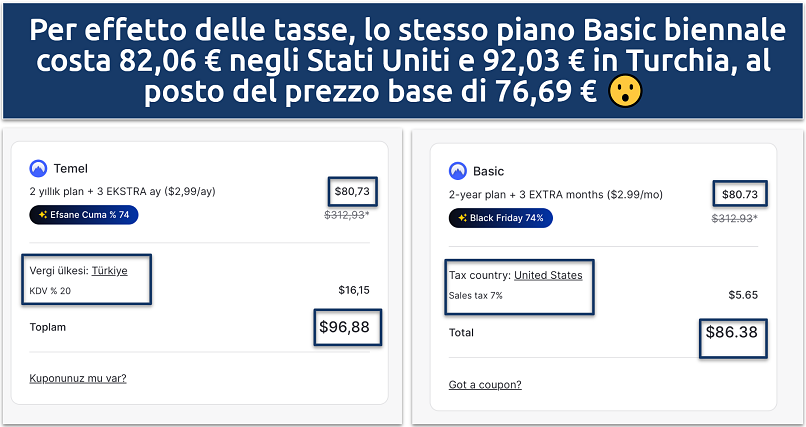Click the 'Kuponunuz mu var?' link

[x=78, y=378]
